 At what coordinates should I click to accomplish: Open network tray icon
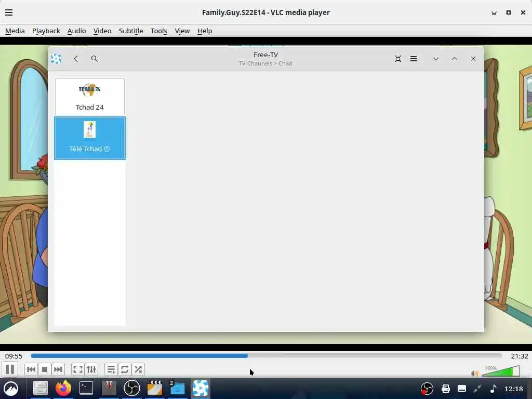477,389
